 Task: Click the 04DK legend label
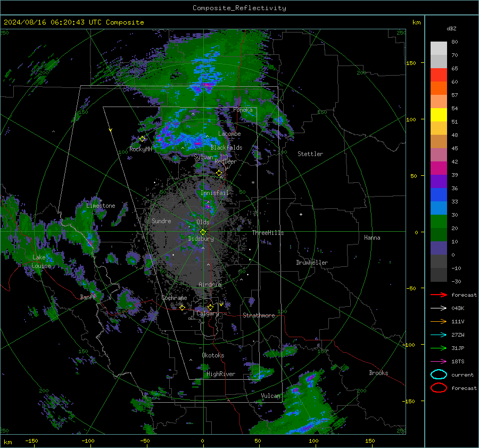point(458,308)
